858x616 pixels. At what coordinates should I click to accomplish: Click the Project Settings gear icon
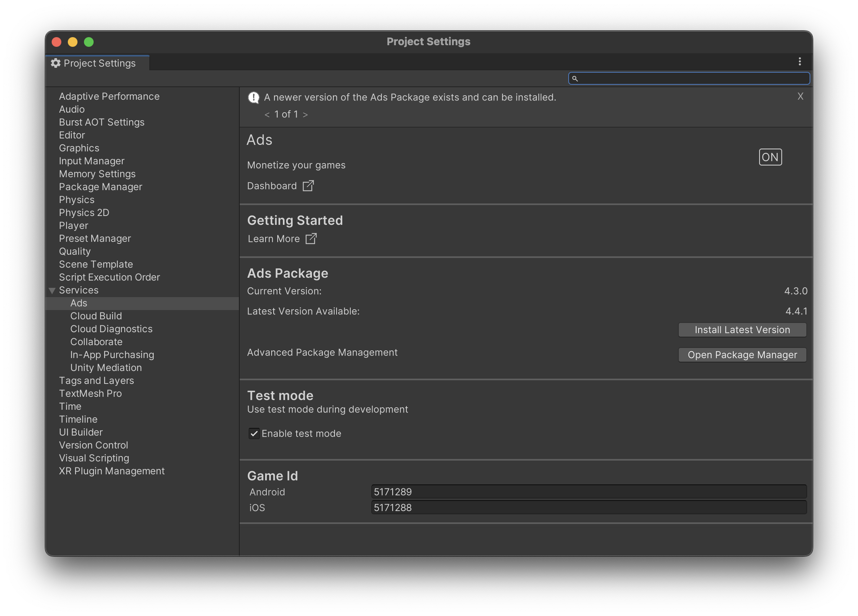point(56,63)
